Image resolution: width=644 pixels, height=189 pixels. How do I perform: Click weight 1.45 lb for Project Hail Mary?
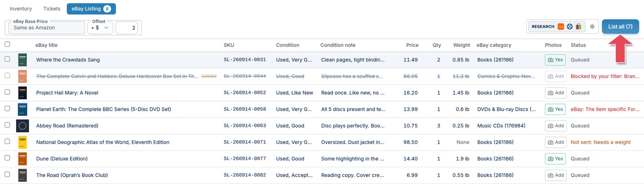pyautogui.click(x=461, y=93)
